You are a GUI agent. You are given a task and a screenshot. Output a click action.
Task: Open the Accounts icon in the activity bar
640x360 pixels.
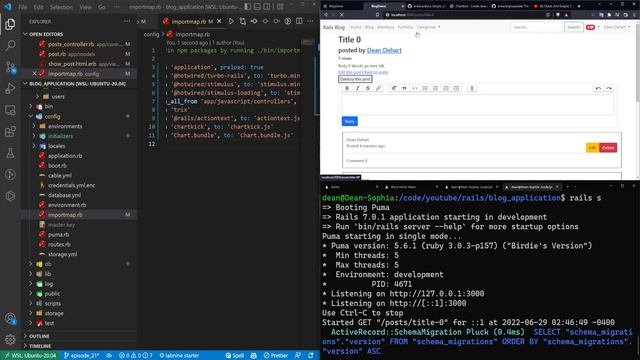coord(10,318)
